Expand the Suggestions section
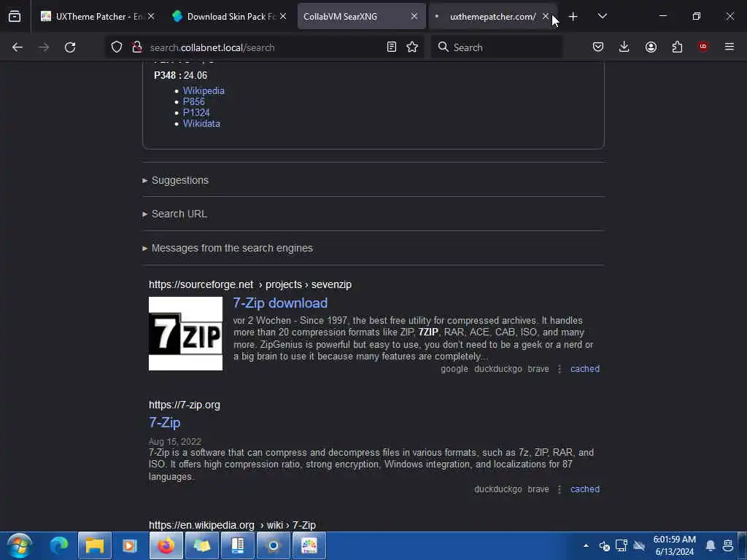This screenshot has width=747, height=560. pyautogui.click(x=175, y=180)
